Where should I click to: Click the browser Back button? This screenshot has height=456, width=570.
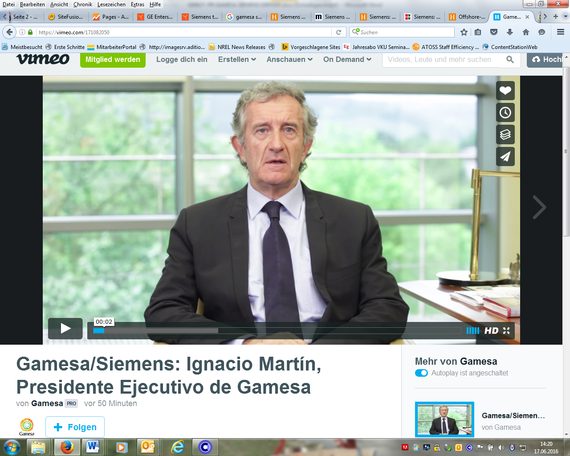tap(9, 32)
